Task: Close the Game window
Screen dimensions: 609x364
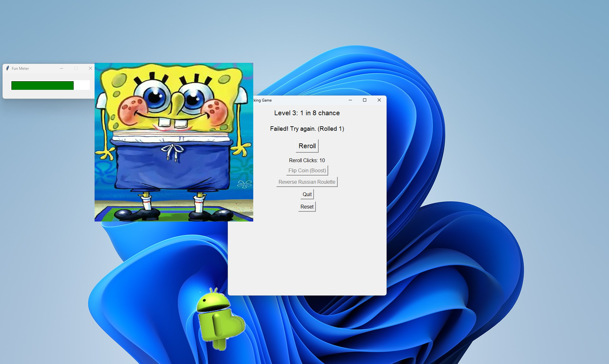Action: point(379,100)
